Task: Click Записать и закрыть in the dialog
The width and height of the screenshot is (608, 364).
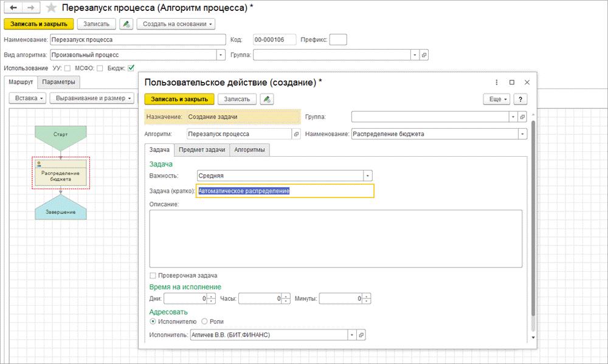Action: (x=179, y=99)
